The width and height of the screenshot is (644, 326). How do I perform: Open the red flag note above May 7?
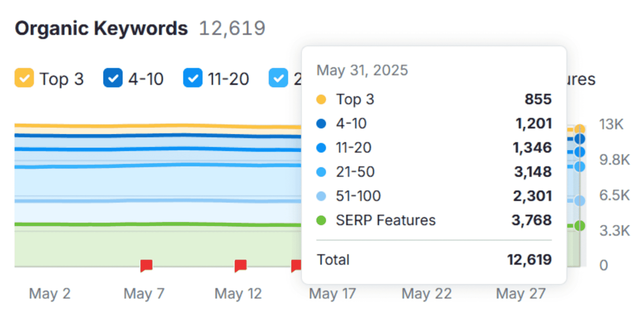tap(146, 265)
